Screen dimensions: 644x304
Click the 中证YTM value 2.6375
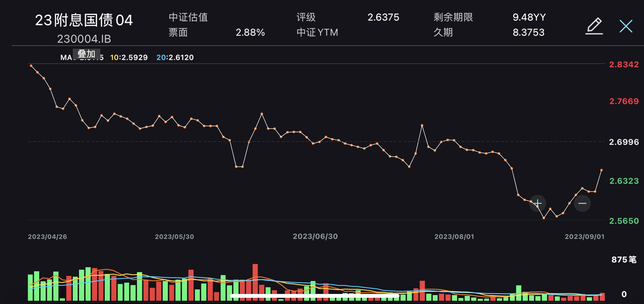(x=383, y=18)
